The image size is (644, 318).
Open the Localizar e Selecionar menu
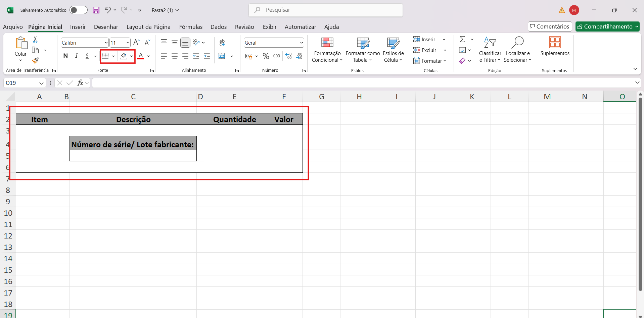tap(518, 50)
